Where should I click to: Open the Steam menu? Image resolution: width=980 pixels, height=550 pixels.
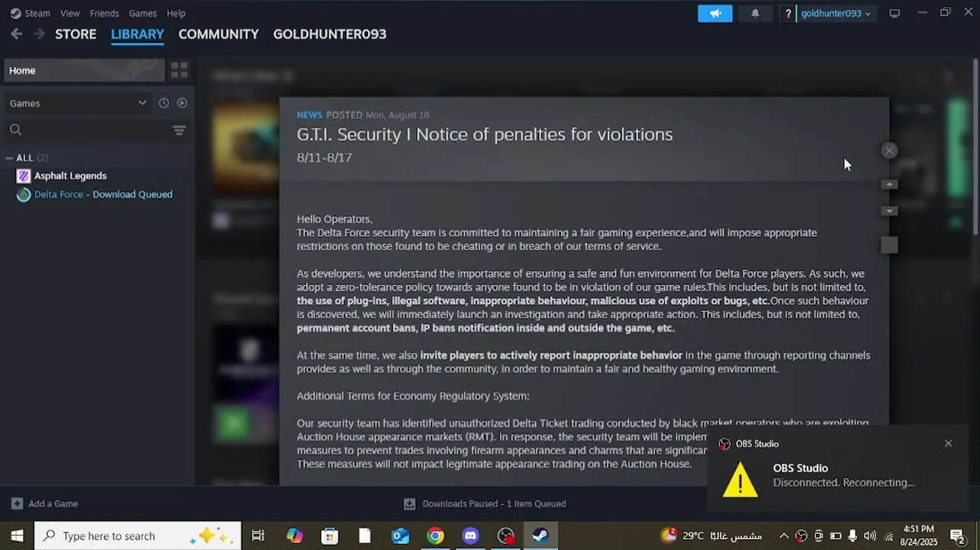pos(31,13)
